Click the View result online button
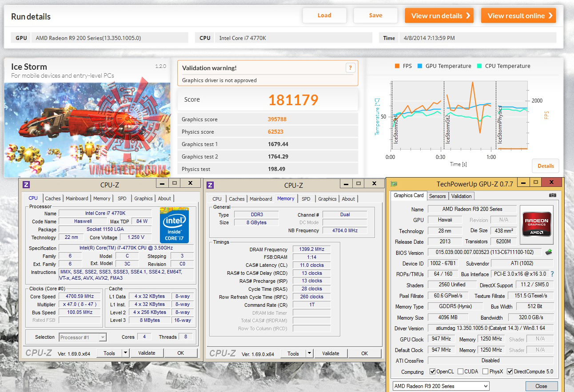The image size is (574, 392). click(518, 16)
